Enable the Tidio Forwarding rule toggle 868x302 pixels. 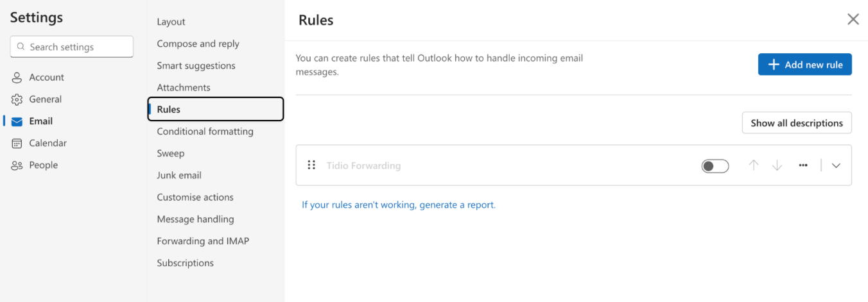(x=715, y=166)
